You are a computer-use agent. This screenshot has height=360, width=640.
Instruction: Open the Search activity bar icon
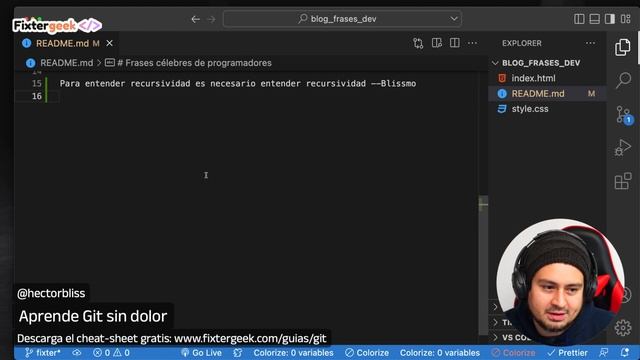click(x=623, y=80)
